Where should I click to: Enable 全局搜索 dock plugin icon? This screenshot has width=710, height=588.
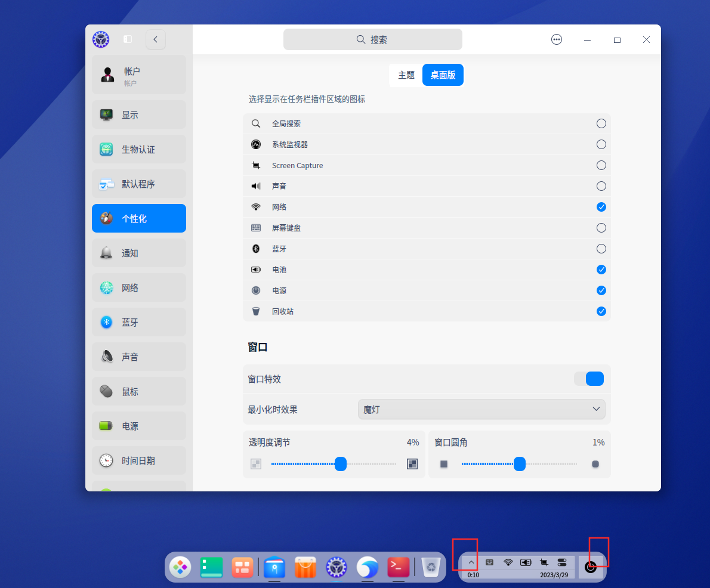601,123
